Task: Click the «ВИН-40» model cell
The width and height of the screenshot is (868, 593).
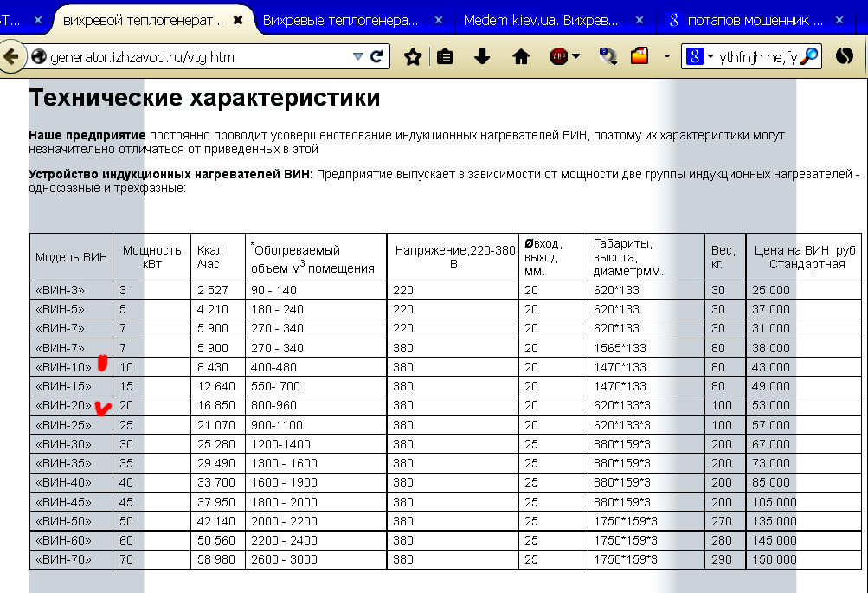Action: point(71,482)
